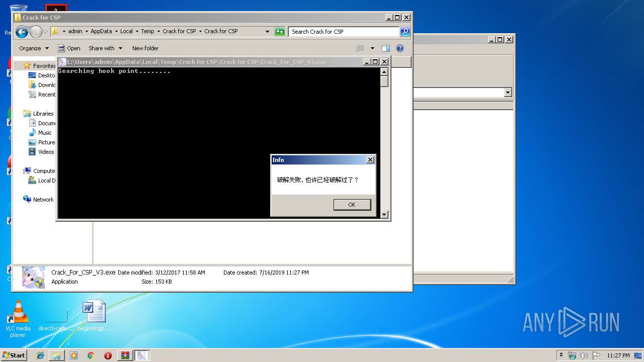
Task: Select AppData in address breadcrumb
Action: point(101,31)
